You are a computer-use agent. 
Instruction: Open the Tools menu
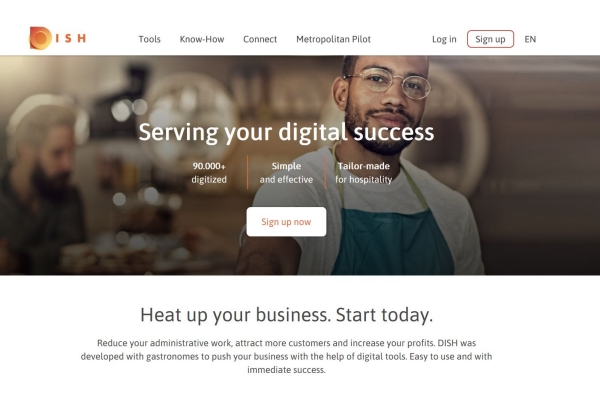[x=149, y=39]
